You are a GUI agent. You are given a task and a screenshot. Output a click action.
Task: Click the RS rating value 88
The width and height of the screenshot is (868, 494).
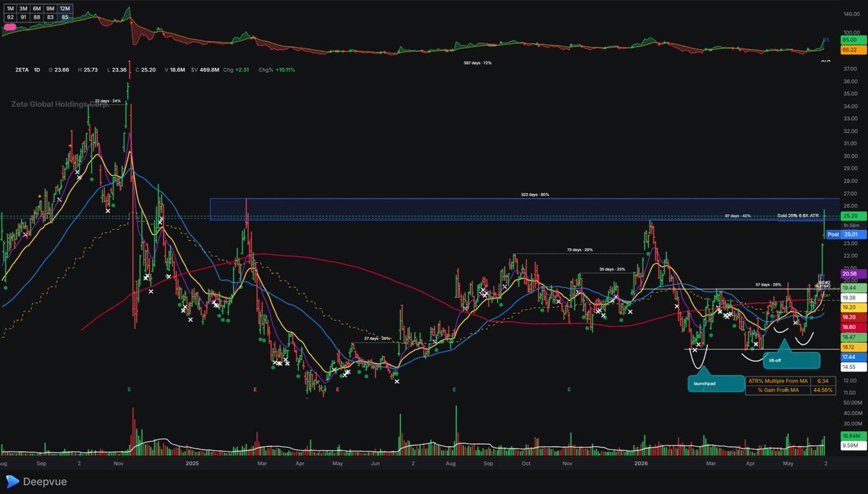(38, 17)
